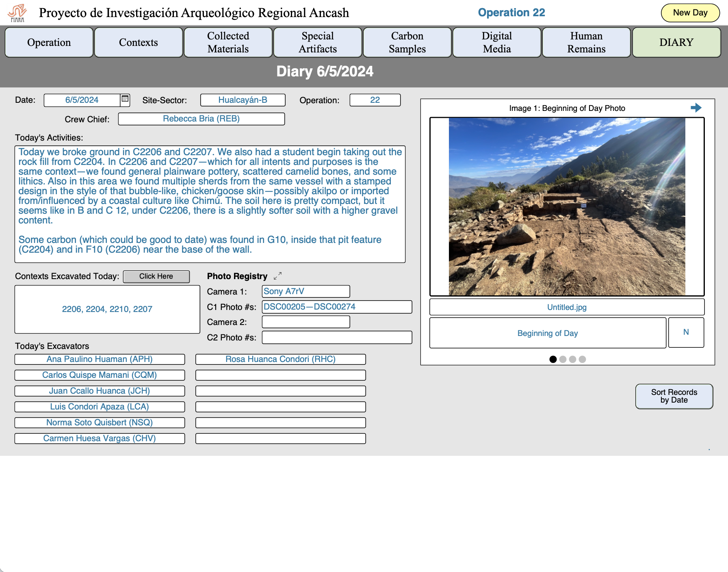The image size is (728, 572).
Task: Open the Crew Chief selection field
Action: click(201, 119)
